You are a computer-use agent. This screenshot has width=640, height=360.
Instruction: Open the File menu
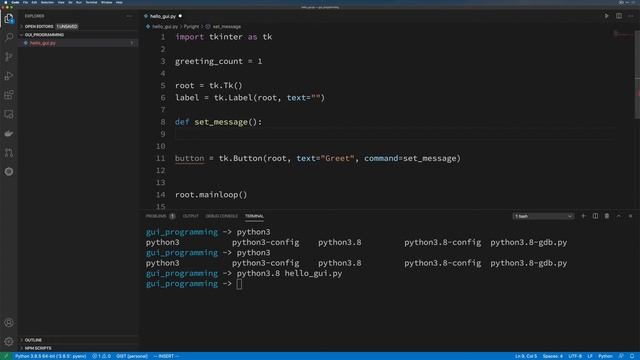click(x=25, y=2)
